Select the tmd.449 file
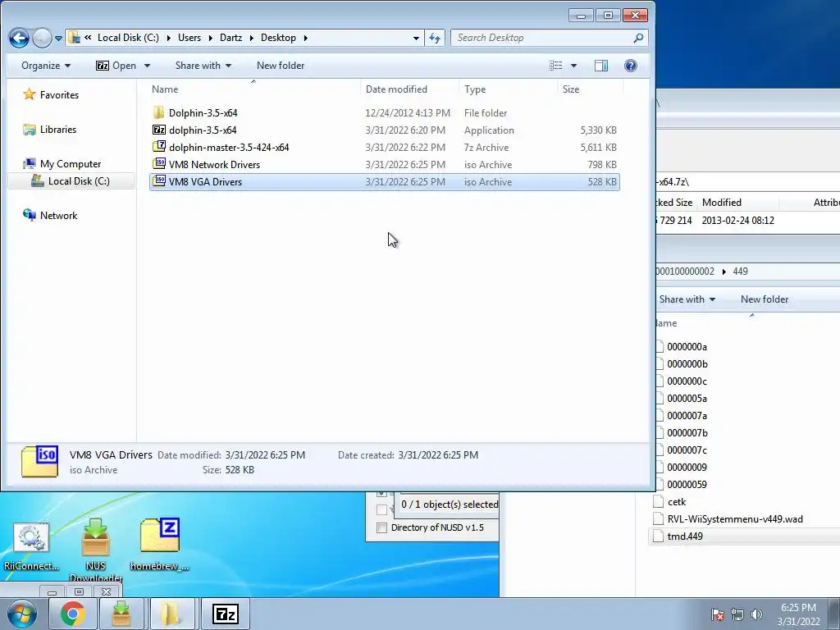The height and width of the screenshot is (630, 840). pyautogui.click(x=685, y=536)
